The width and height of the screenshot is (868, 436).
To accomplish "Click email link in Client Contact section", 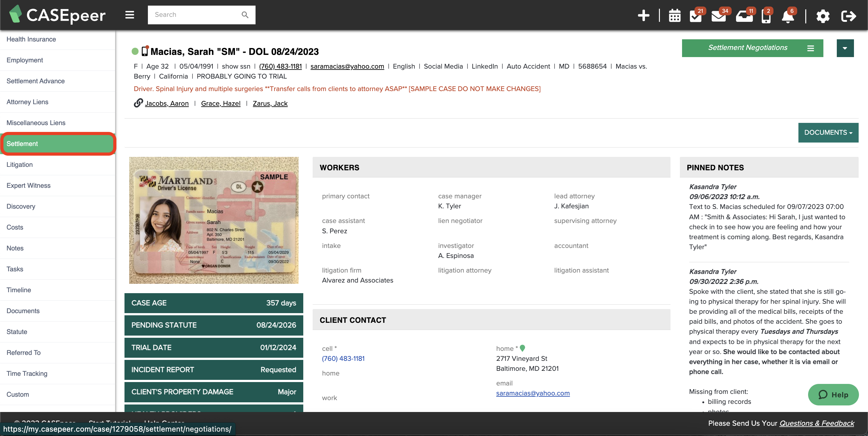I will coord(533,393).
